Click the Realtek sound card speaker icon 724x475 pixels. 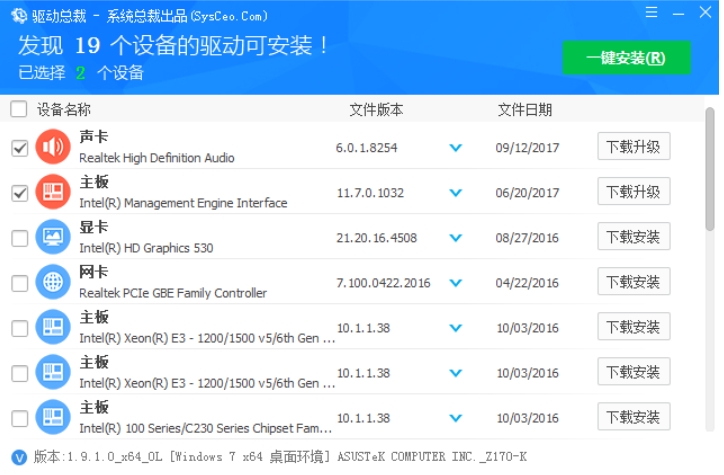[53, 148]
